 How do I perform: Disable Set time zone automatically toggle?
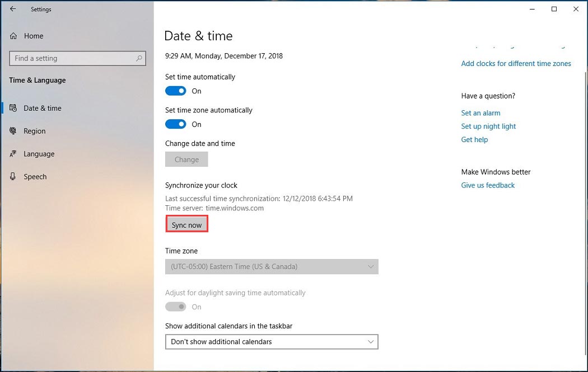pos(176,124)
